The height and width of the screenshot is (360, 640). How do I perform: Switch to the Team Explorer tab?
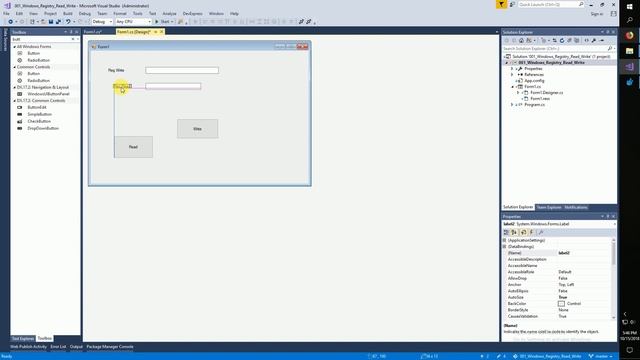(x=549, y=207)
